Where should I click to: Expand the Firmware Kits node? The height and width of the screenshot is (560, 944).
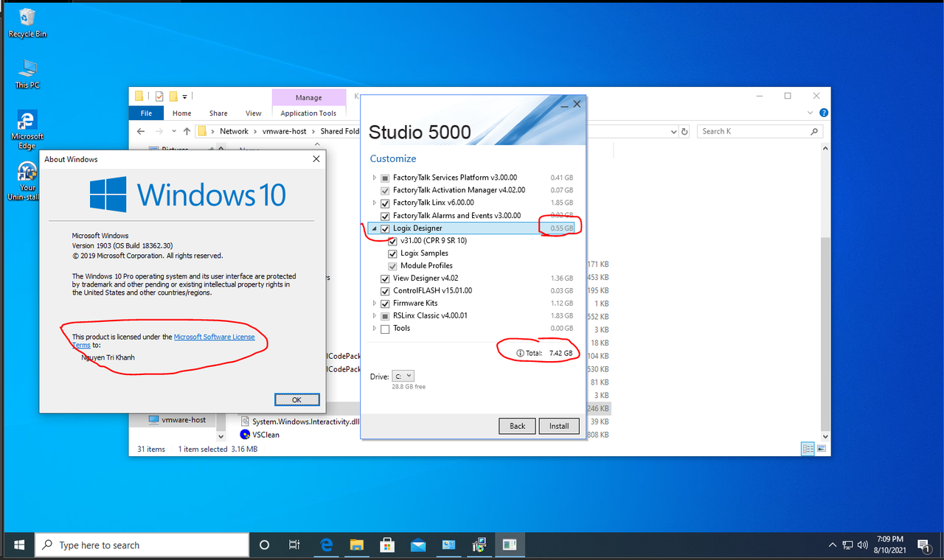[x=375, y=303]
